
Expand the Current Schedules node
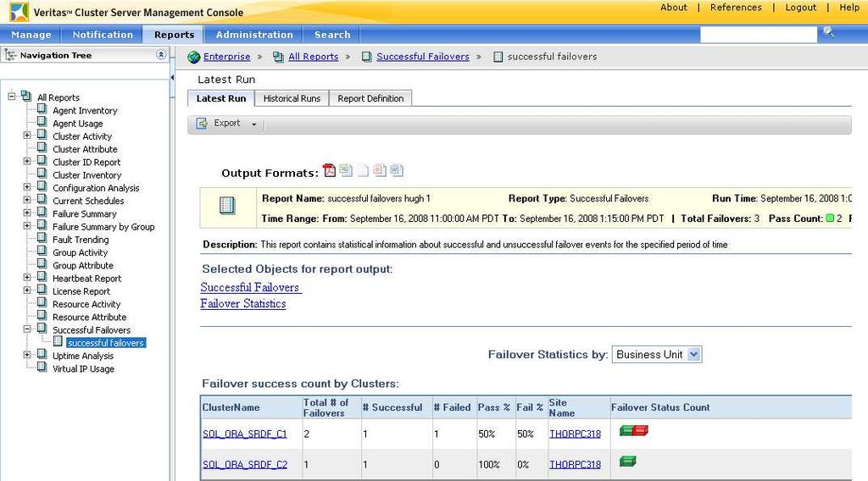[x=26, y=200]
